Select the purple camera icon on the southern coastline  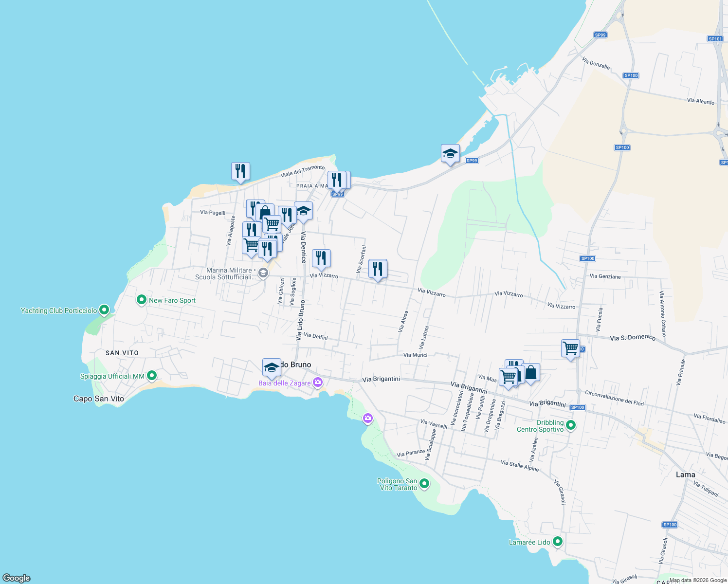pos(368,418)
